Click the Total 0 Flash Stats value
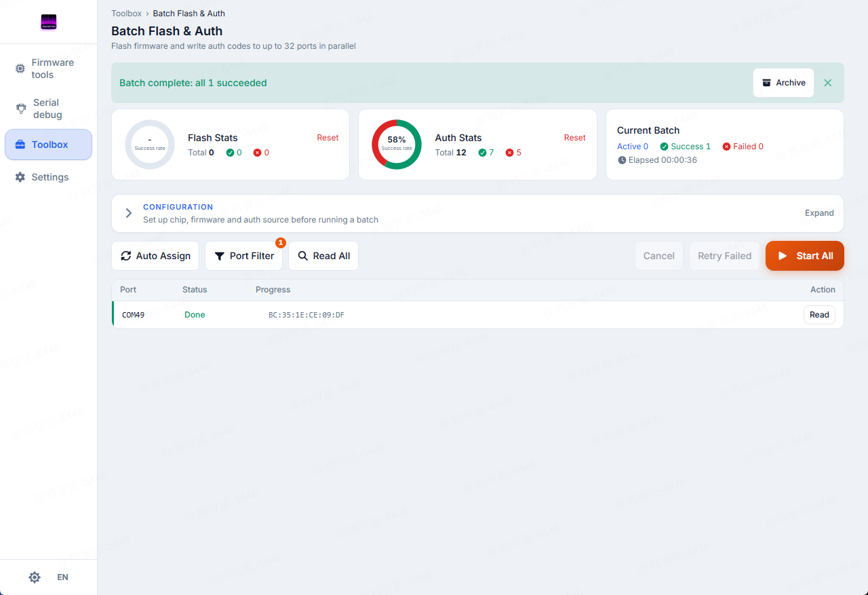Viewport: 868px width, 595px height. click(201, 153)
